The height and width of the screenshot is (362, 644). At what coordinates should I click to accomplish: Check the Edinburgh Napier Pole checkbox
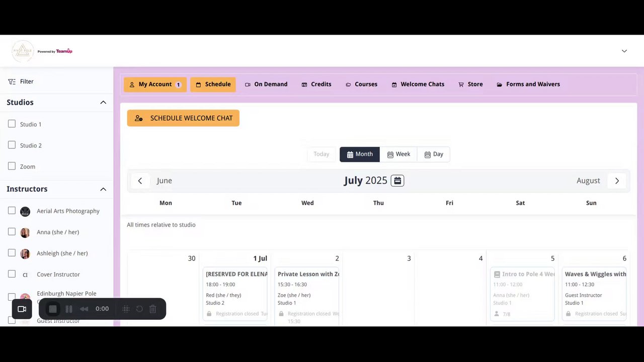pos(12,297)
